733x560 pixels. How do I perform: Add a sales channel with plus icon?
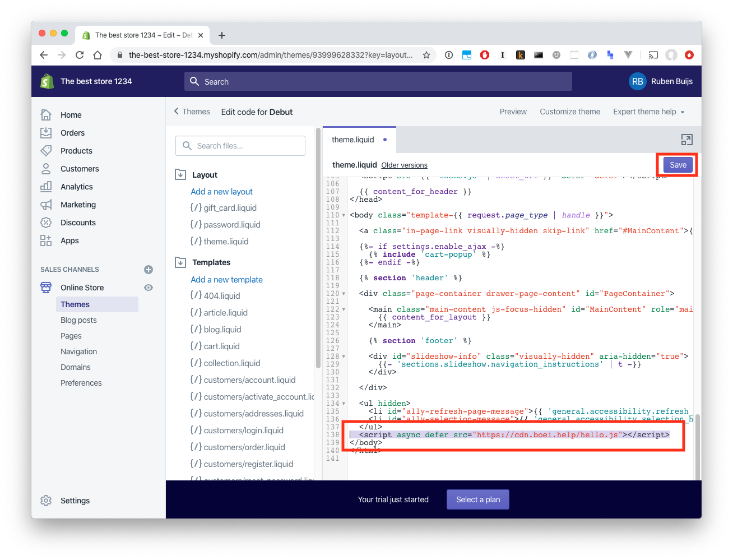click(149, 270)
